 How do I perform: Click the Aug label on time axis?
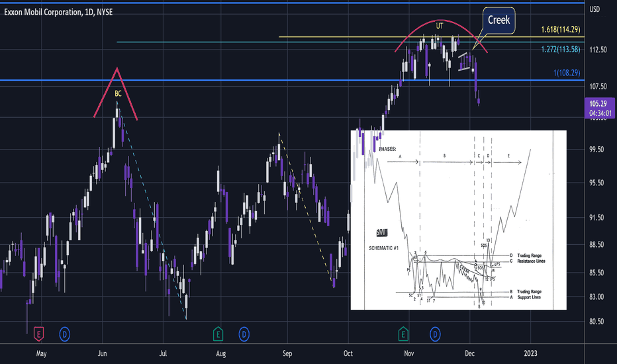[221, 353]
